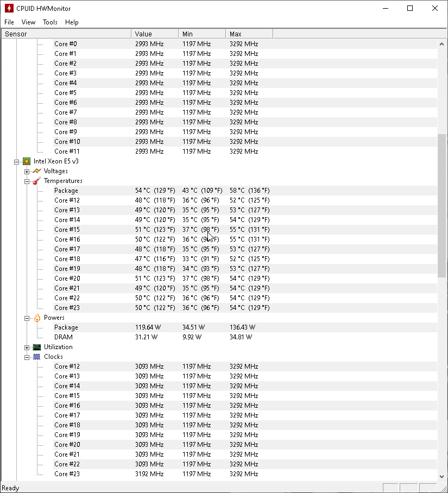448x493 pixels.
Task: Click the Min column header
Action: [x=202, y=34]
